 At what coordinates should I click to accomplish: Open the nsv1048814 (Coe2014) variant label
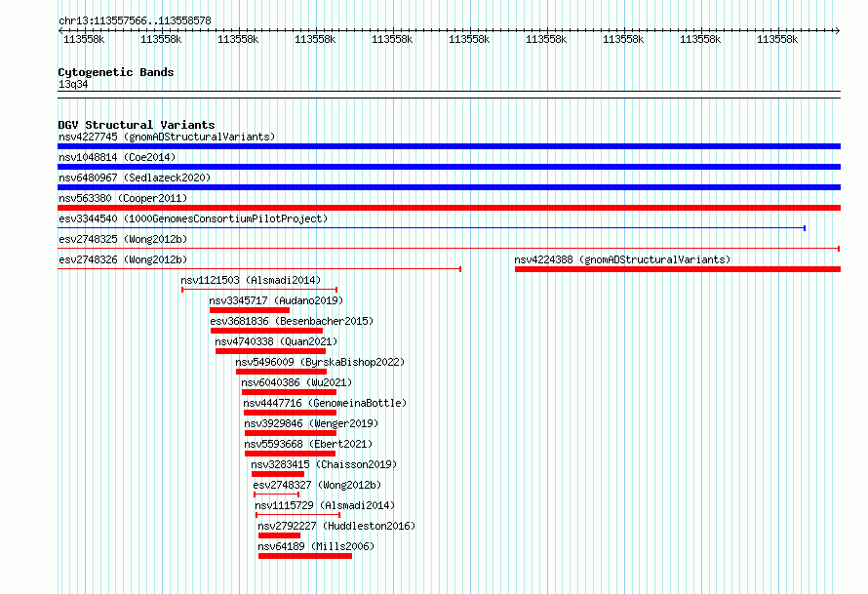(x=117, y=157)
